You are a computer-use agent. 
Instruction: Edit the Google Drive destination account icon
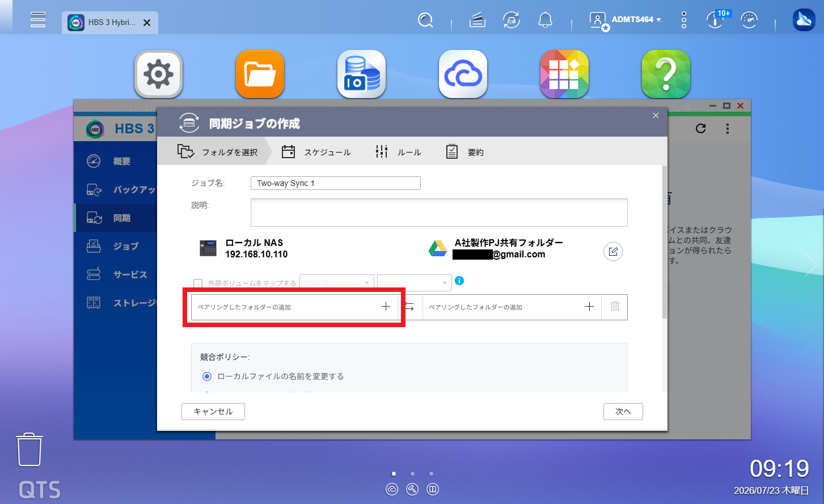[613, 252]
